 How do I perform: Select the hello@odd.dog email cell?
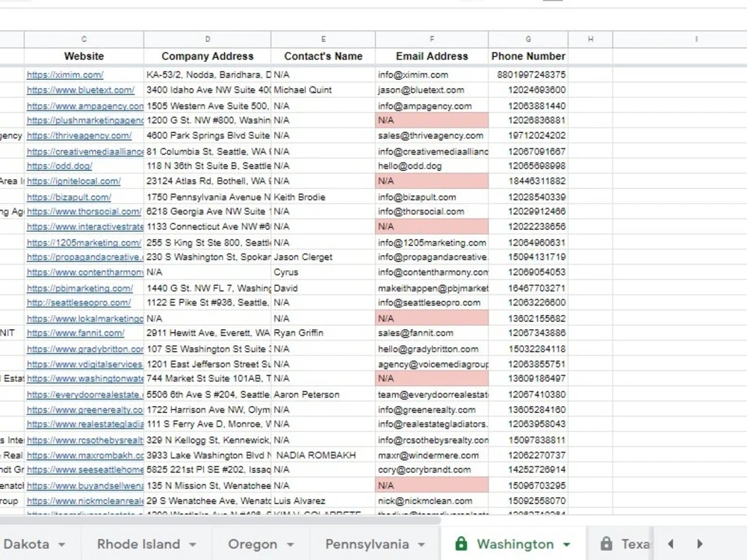click(x=432, y=167)
